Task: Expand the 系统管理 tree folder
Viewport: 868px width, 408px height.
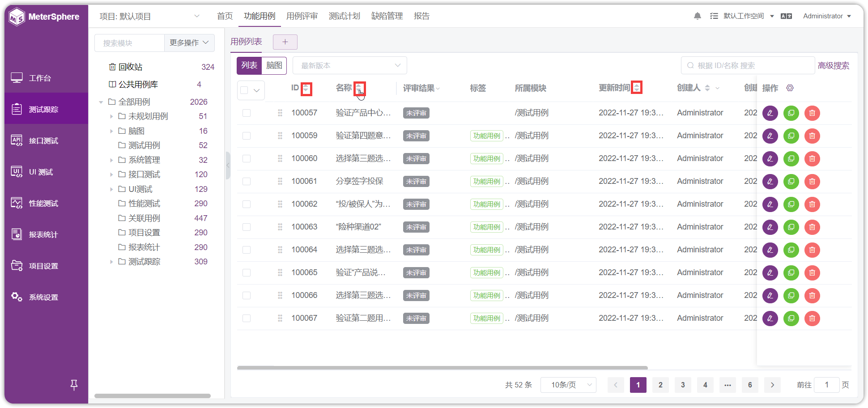Action: pos(111,160)
